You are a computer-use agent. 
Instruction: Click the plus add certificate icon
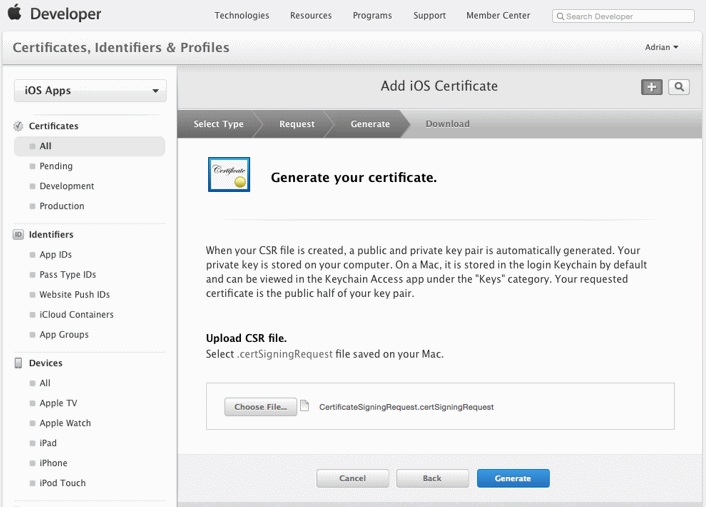(652, 87)
